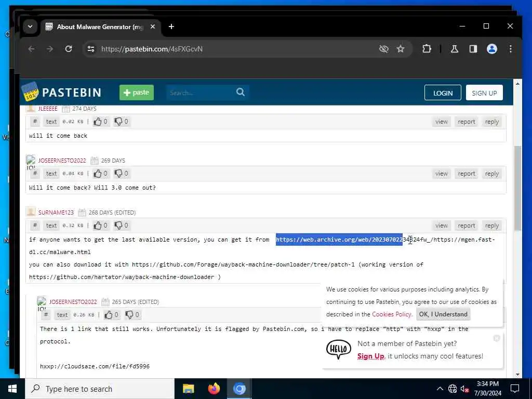Click the # anchor of SURNAME123's comment
Viewport: 532px width, 399px height.
click(x=35, y=225)
